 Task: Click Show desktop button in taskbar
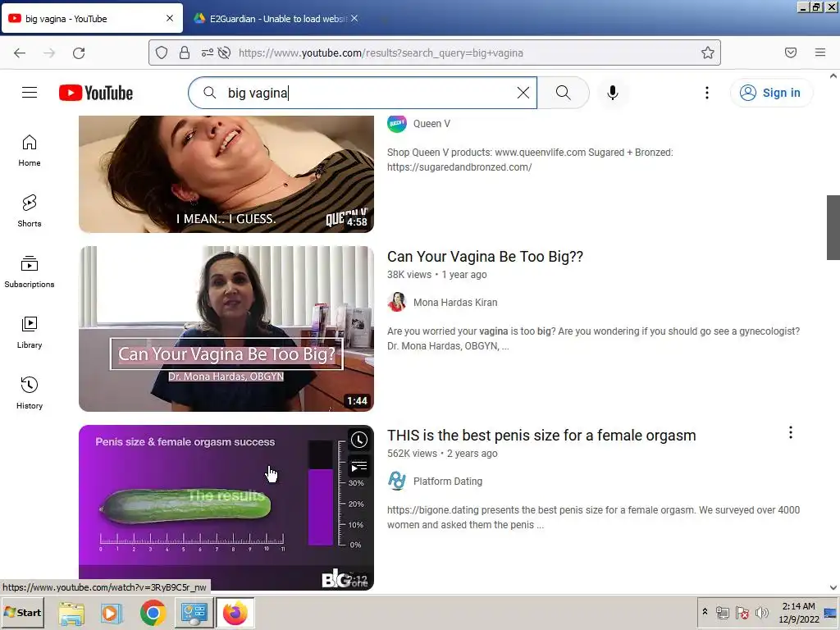(831, 612)
